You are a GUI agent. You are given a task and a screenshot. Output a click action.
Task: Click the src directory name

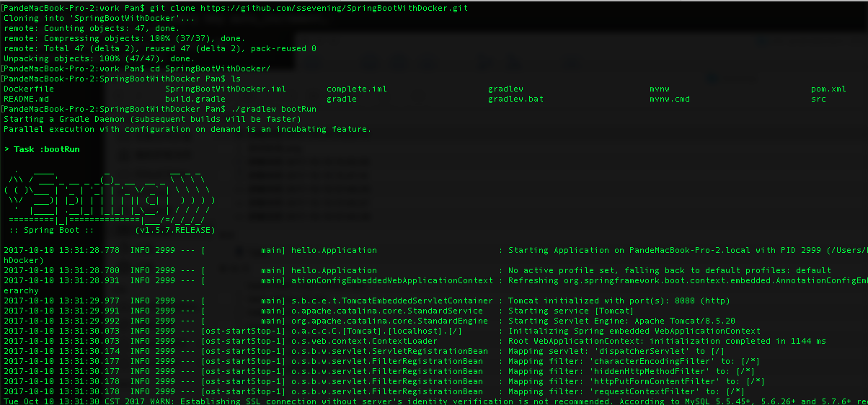[x=818, y=99]
